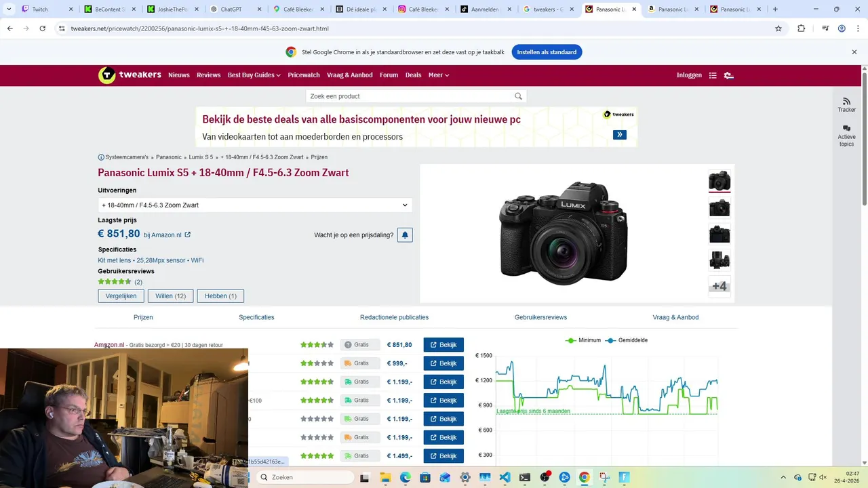Expand the Meer menu in the header
The height and width of the screenshot is (488, 868).
pyautogui.click(x=439, y=75)
